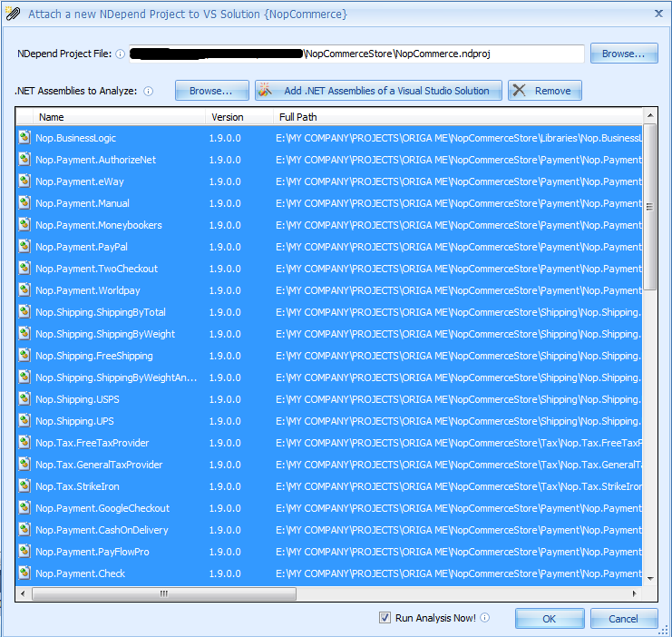The width and height of the screenshot is (672, 637).
Task: Click the Nop.BusinessLogic assembly icon
Action: coord(24,138)
